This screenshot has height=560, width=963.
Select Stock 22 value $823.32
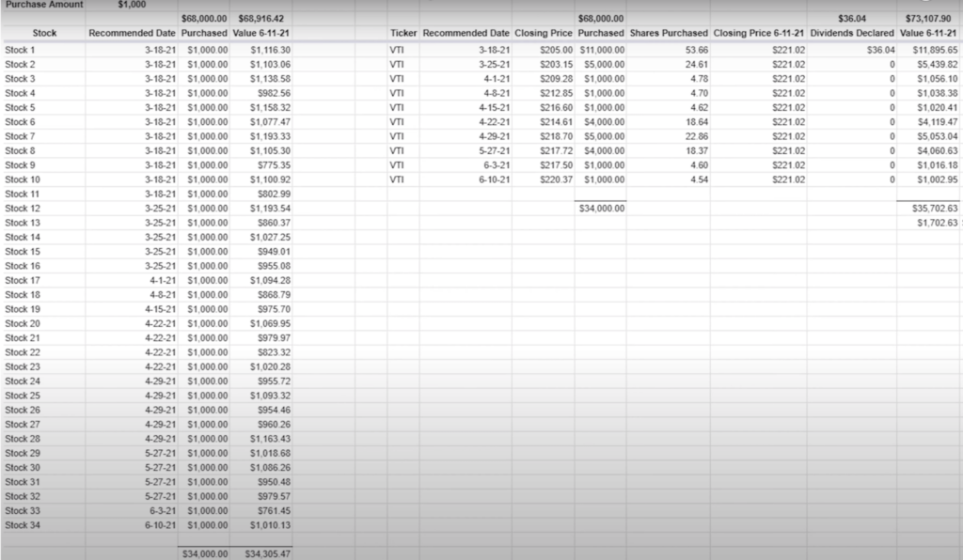click(274, 352)
